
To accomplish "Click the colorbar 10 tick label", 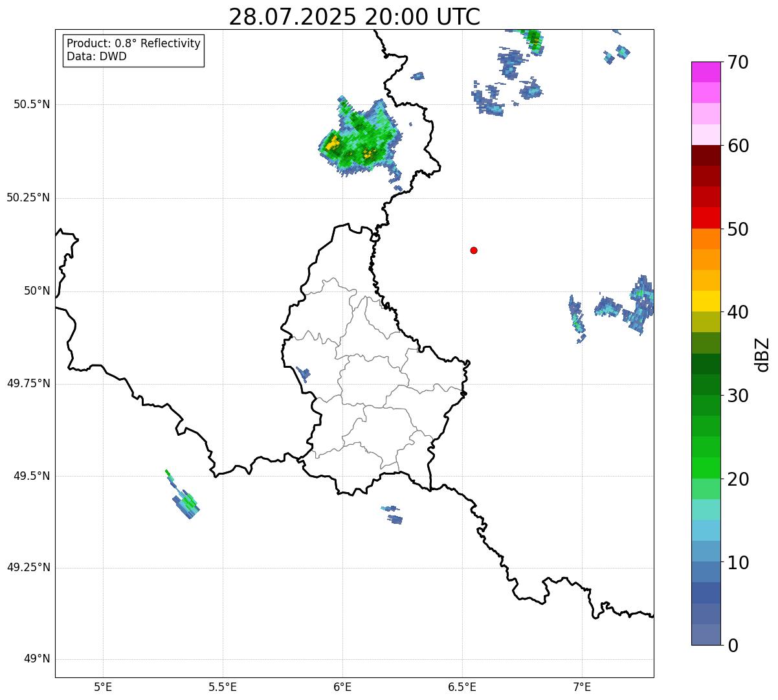I will point(738,562).
